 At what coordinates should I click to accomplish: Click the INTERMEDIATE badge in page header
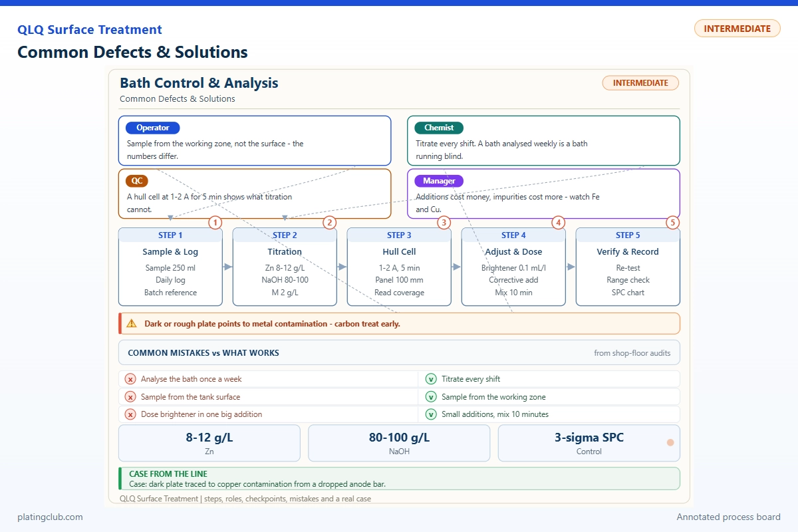point(737,29)
